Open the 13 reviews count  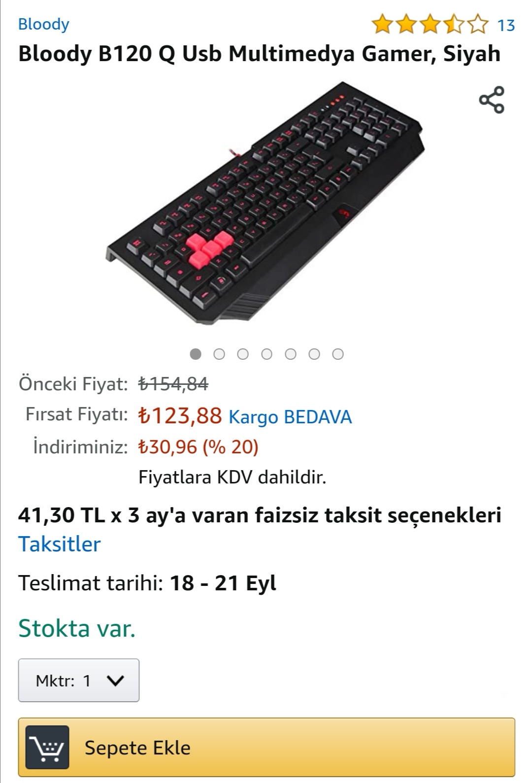coord(506,25)
